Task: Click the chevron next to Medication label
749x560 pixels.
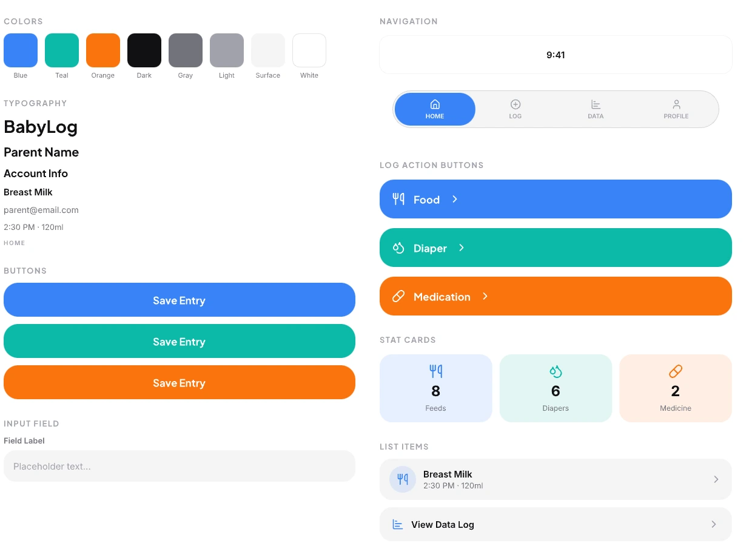Action: point(485,296)
